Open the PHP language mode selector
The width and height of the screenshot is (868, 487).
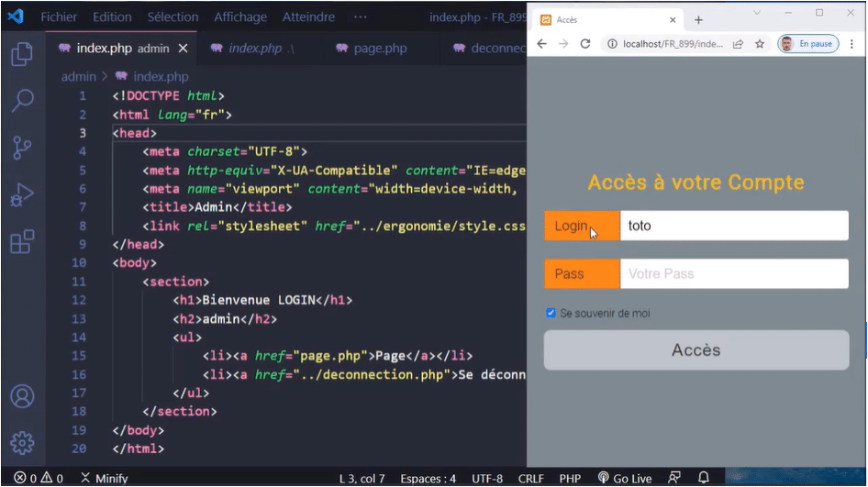tap(570, 478)
